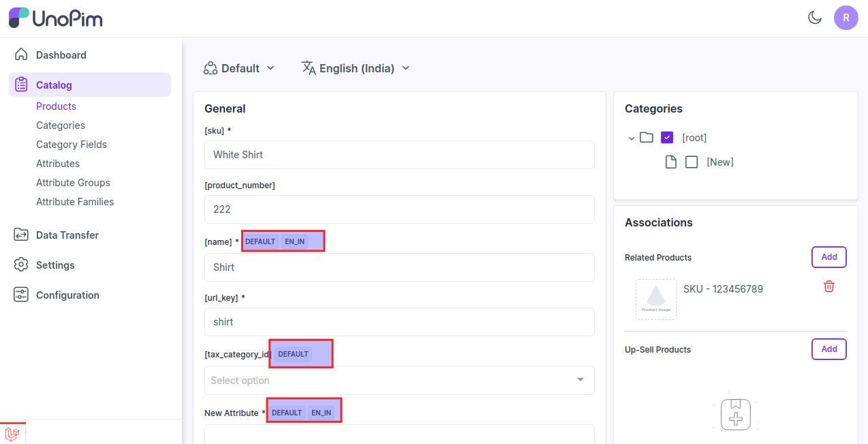Image resolution: width=868 pixels, height=444 pixels.
Task: Open the Default channel dropdown
Action: pos(239,68)
